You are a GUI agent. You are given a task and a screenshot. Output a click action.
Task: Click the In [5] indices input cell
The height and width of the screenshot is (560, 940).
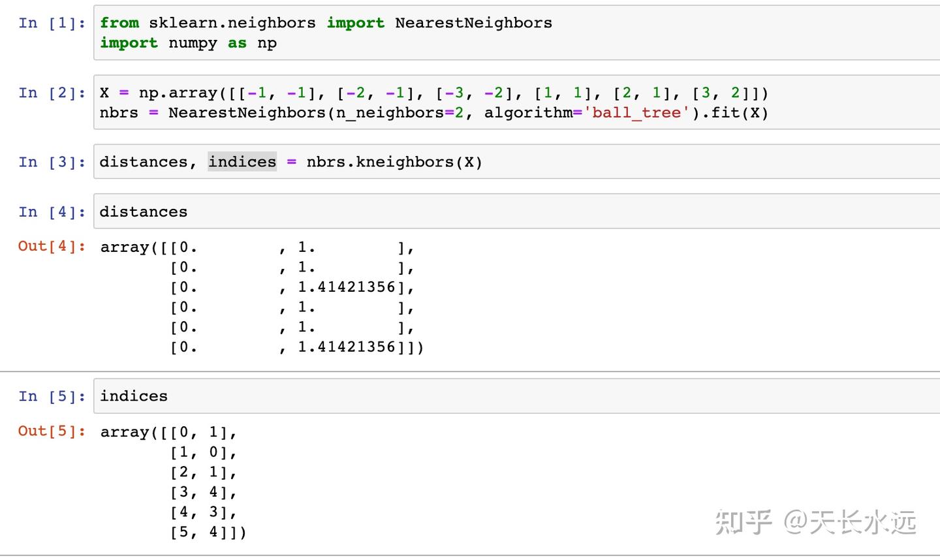pyautogui.click(x=516, y=396)
